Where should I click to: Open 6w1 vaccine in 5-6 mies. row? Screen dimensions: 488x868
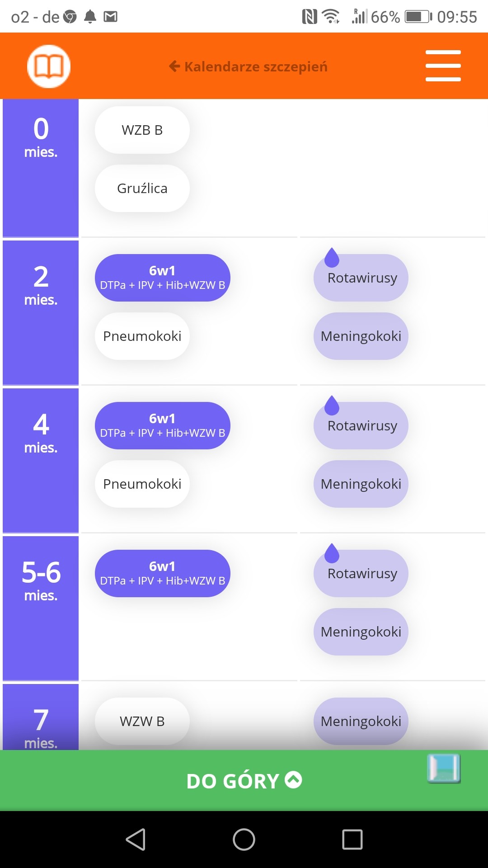[162, 573]
